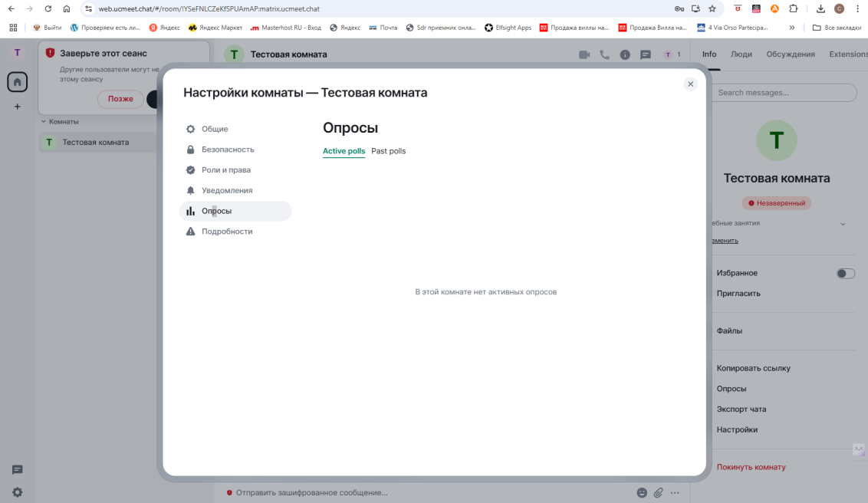
Task: Open more composer options via the ... icon
Action: tap(675, 493)
